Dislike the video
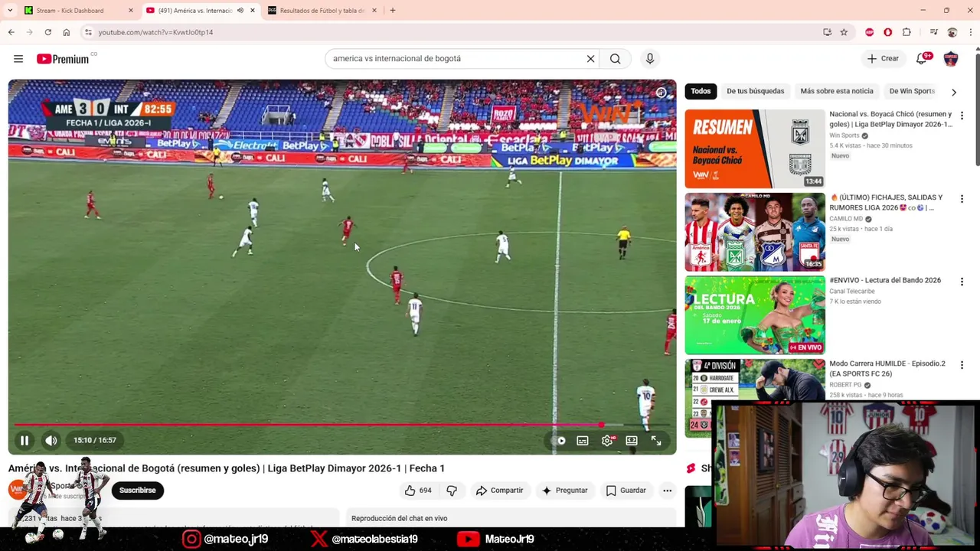 452,491
